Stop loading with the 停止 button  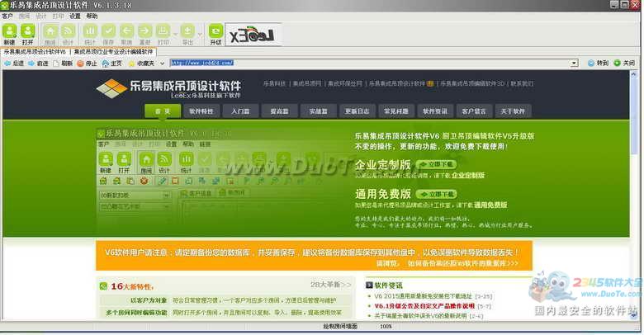(87, 64)
